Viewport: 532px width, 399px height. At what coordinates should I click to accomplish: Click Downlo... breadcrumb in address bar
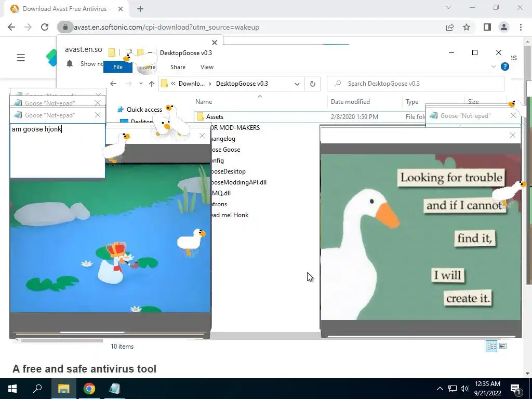point(191,84)
